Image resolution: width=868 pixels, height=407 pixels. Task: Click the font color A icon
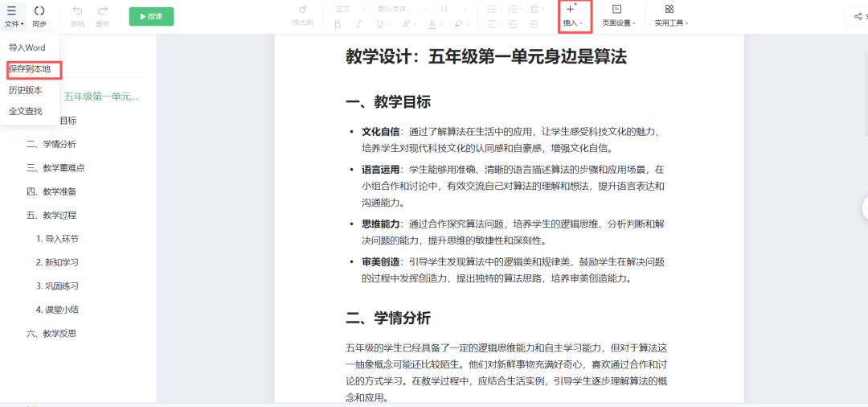(x=432, y=24)
